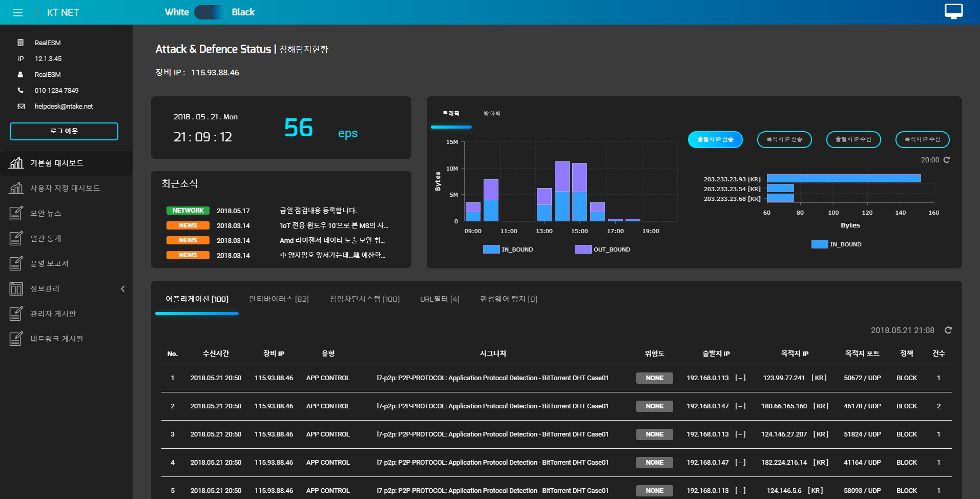This screenshot has width=980, height=499.
Task: Click destination IP 182.224.216.14
Action: (784, 463)
